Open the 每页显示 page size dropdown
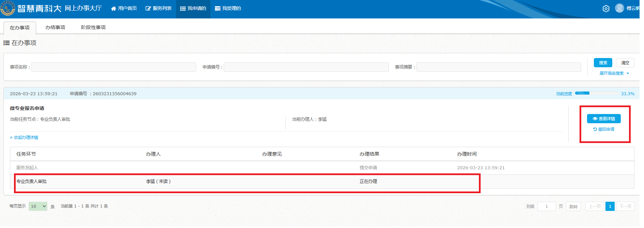The image size is (644, 228). [x=38, y=206]
